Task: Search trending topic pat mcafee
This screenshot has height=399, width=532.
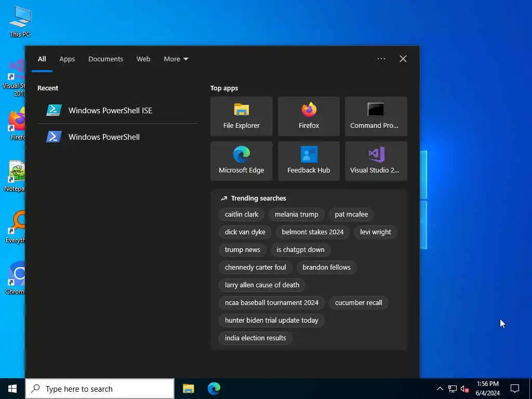Action: pos(351,215)
